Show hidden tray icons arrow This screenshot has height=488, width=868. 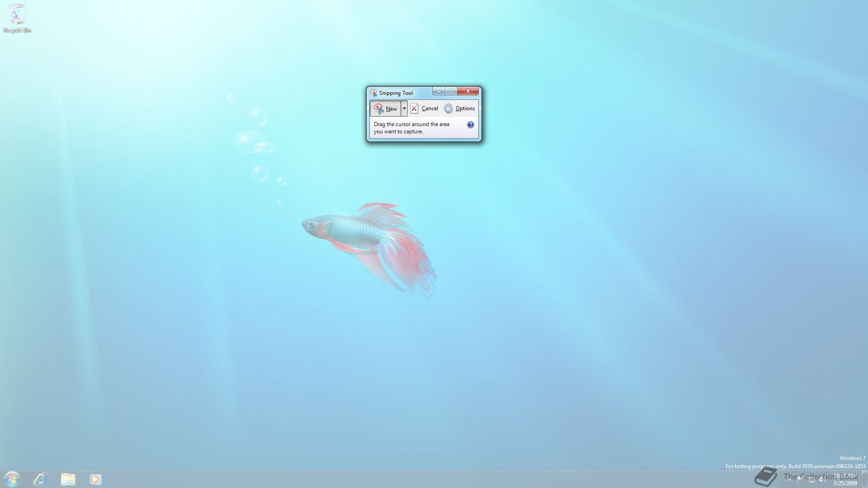pyautogui.click(x=790, y=479)
